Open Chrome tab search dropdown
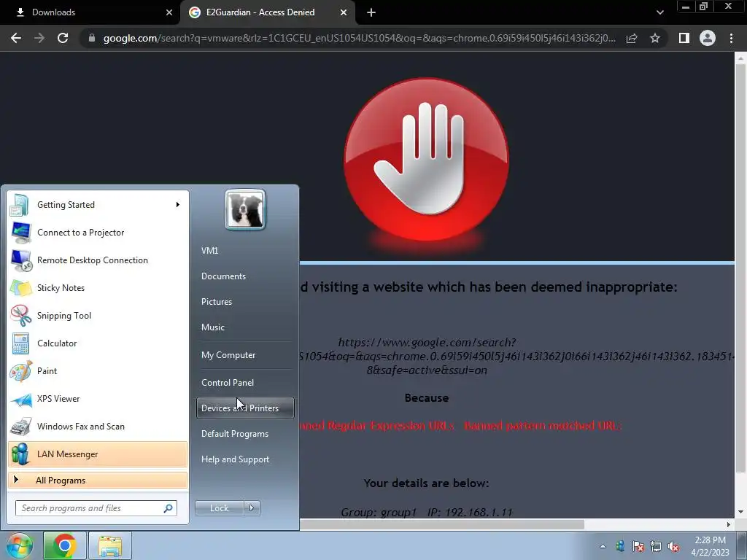 pyautogui.click(x=659, y=12)
